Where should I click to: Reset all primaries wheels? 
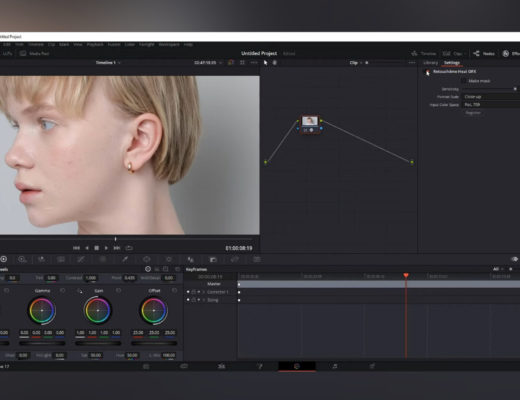(x=178, y=269)
